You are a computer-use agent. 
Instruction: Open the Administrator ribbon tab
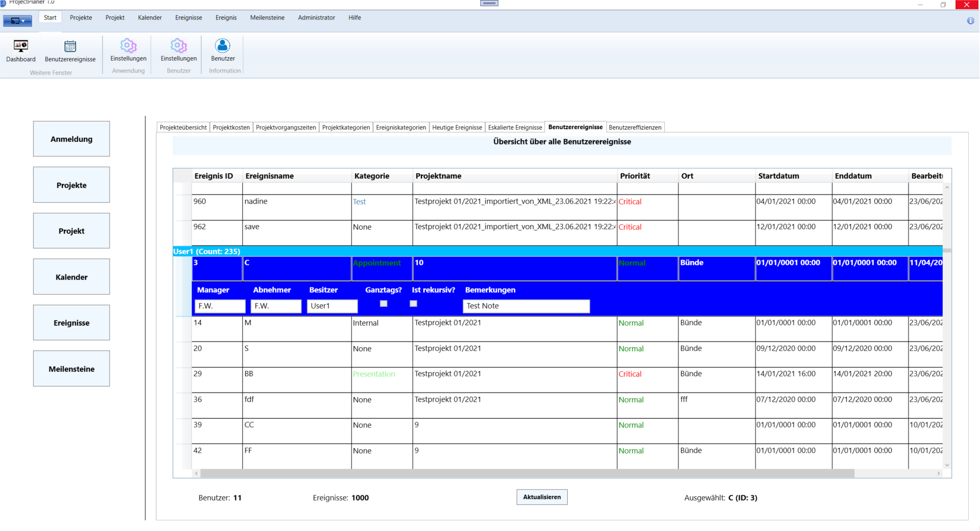(x=316, y=17)
